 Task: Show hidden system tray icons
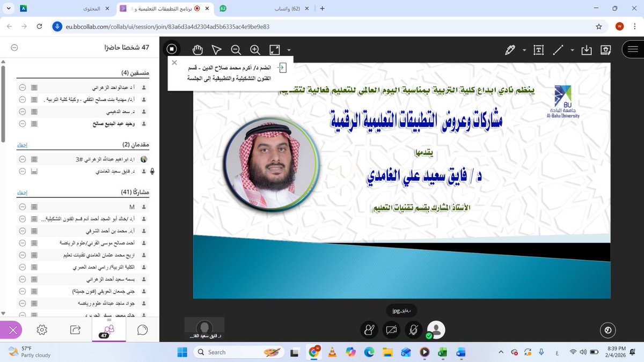pos(502,352)
